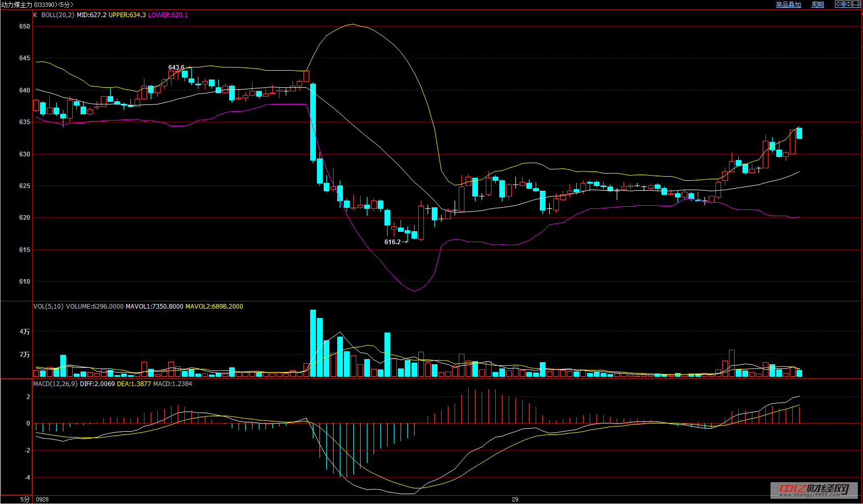Viewport: 863px width, 504px height.
Task: Click the MAVOL2:6898.2000 value
Action: pos(214,307)
